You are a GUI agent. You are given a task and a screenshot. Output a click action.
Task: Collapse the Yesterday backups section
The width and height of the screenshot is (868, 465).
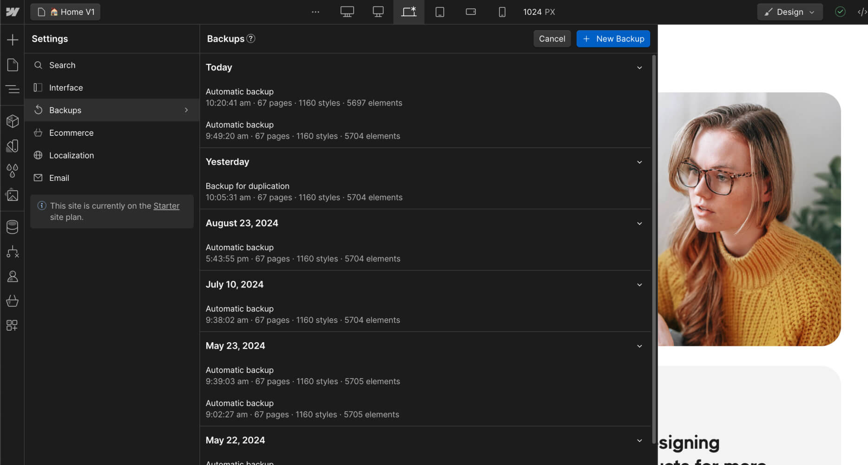pyautogui.click(x=639, y=162)
